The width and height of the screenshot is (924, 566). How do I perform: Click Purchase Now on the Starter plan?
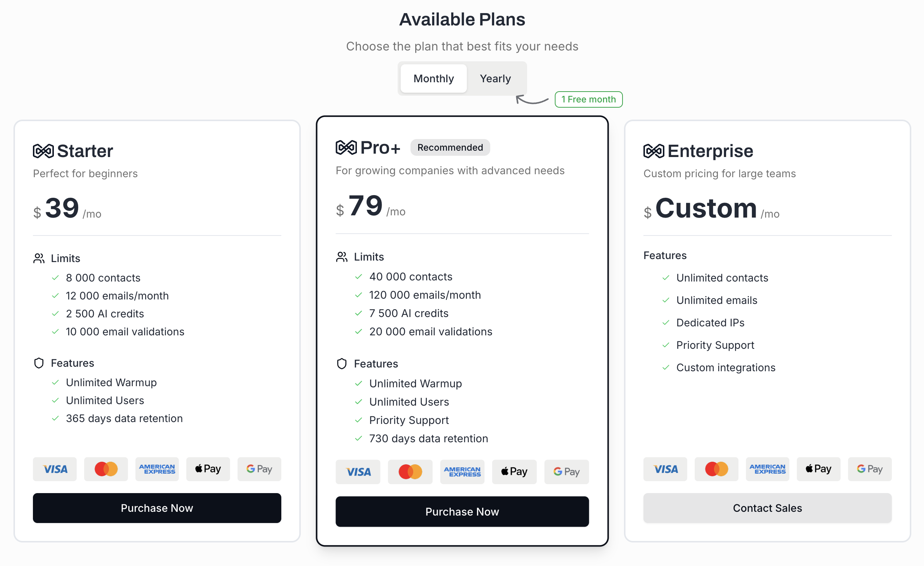pyautogui.click(x=157, y=508)
